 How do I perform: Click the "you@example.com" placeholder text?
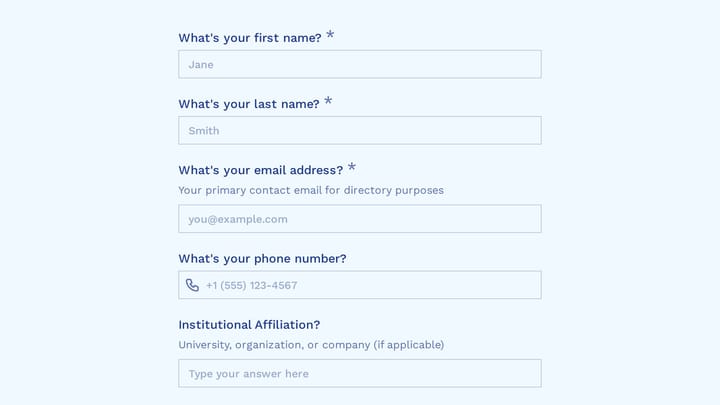pos(238,219)
